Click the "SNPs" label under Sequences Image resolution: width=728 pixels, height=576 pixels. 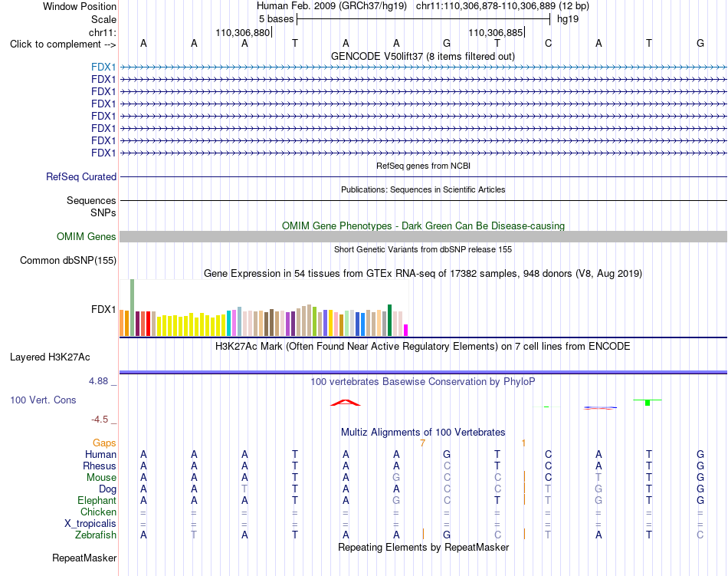click(103, 212)
